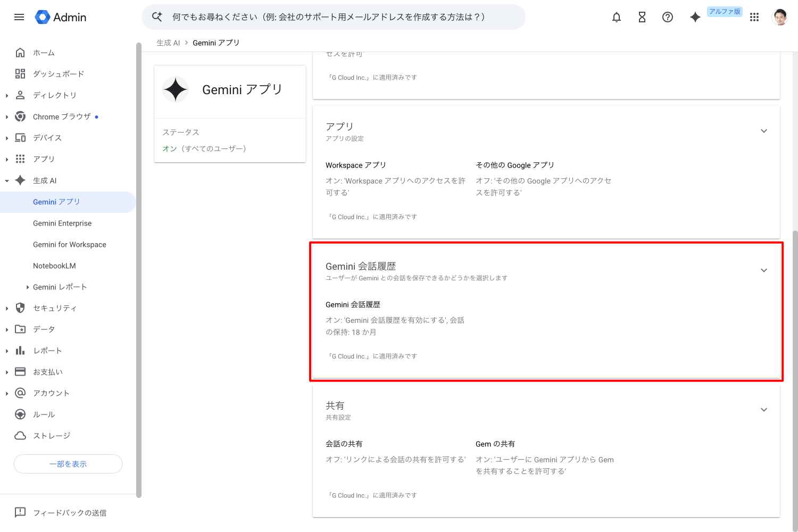Expand the アプリ settings card chevron
Screen dimensions: 798x532
[x=764, y=131]
